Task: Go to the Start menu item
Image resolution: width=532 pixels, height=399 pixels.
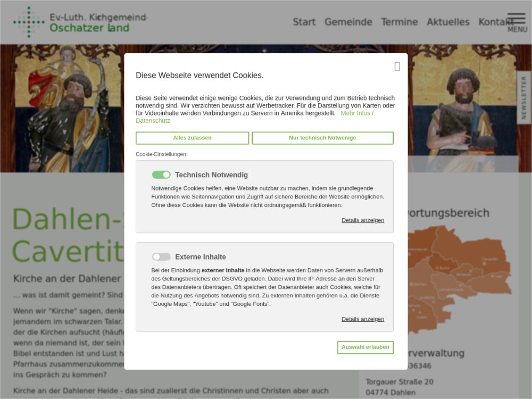Action: point(304,22)
